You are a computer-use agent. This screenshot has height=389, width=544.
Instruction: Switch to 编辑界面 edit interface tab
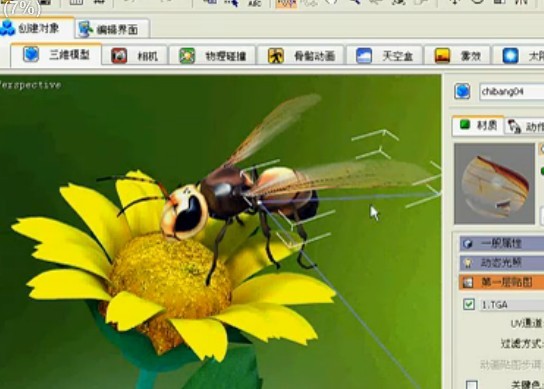112,29
